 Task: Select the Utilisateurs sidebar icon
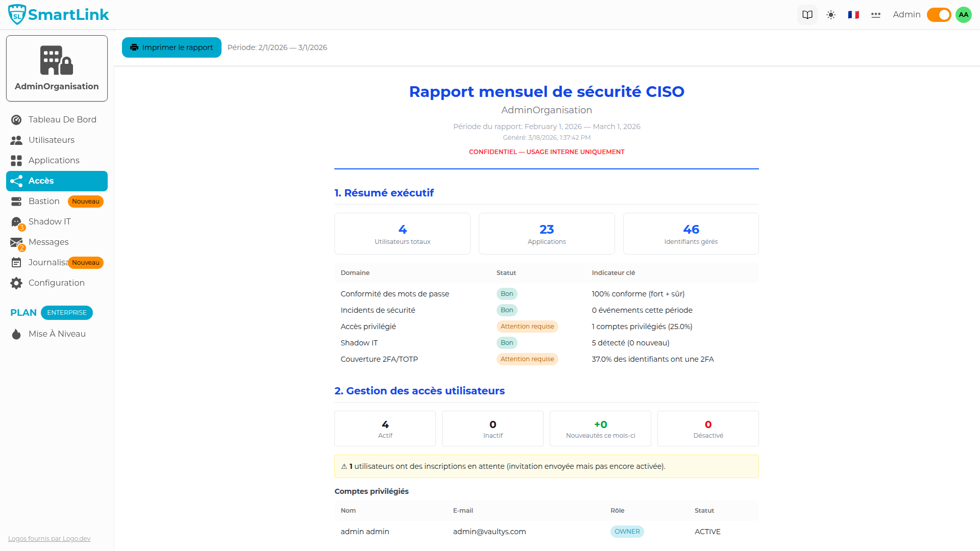point(16,140)
